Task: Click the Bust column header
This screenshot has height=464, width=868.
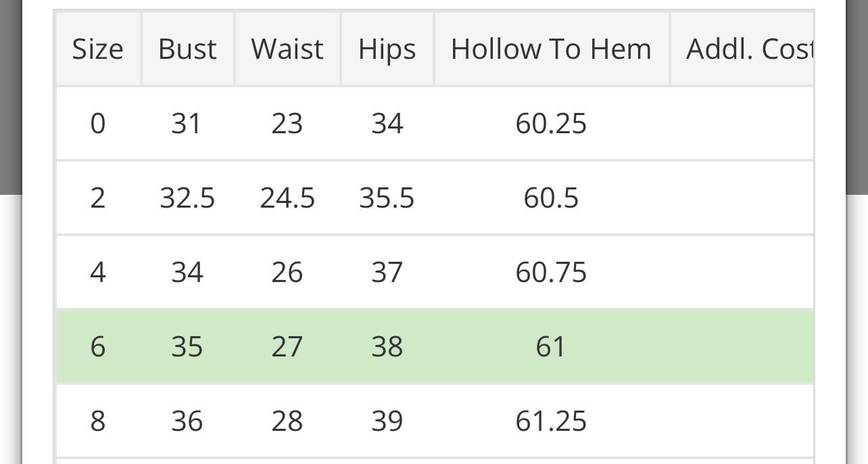Action: 187,49
